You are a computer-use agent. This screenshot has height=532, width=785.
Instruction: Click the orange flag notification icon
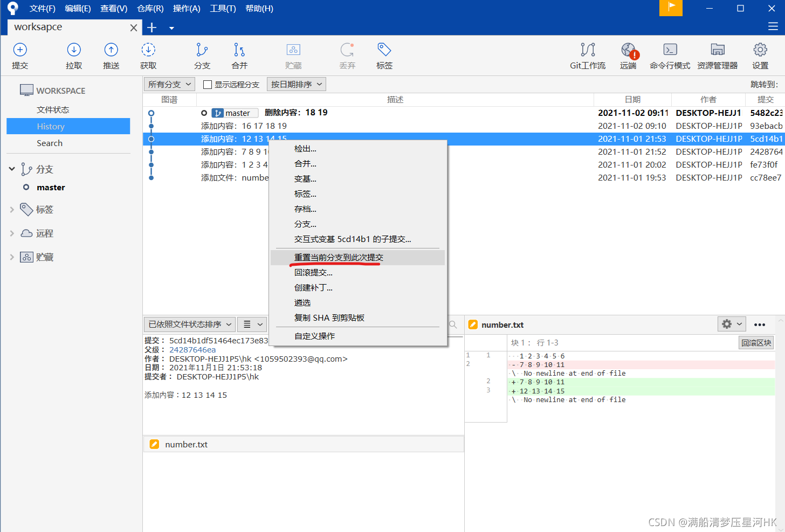[x=671, y=8]
